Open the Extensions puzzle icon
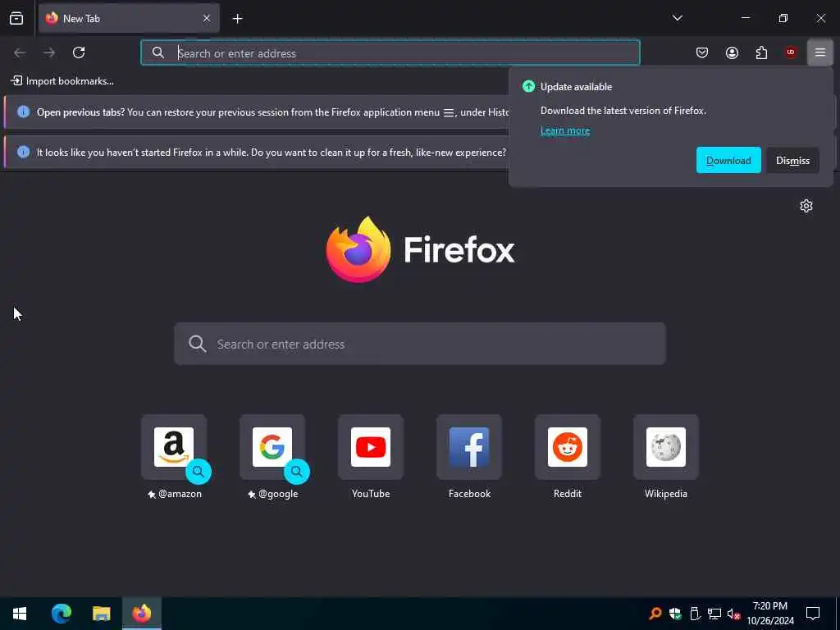Viewport: 840px width, 630px height. [x=761, y=52]
